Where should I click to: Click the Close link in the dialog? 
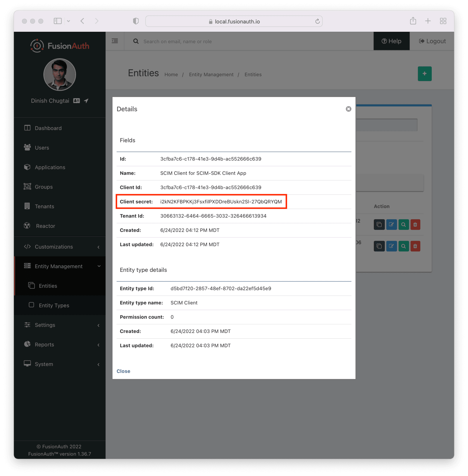tap(123, 371)
